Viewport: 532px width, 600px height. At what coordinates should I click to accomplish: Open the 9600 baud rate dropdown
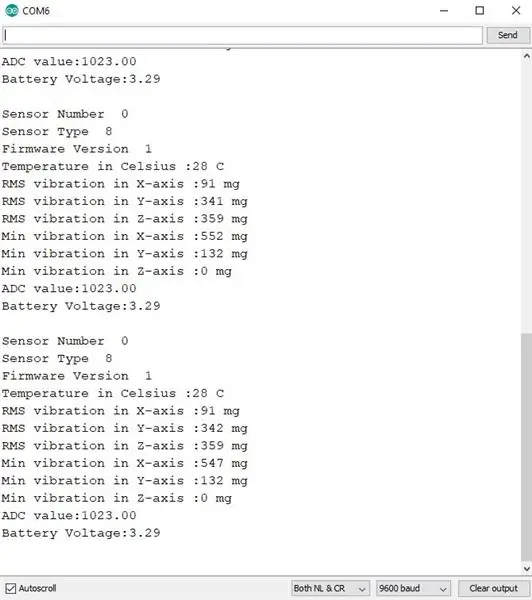click(x=413, y=588)
